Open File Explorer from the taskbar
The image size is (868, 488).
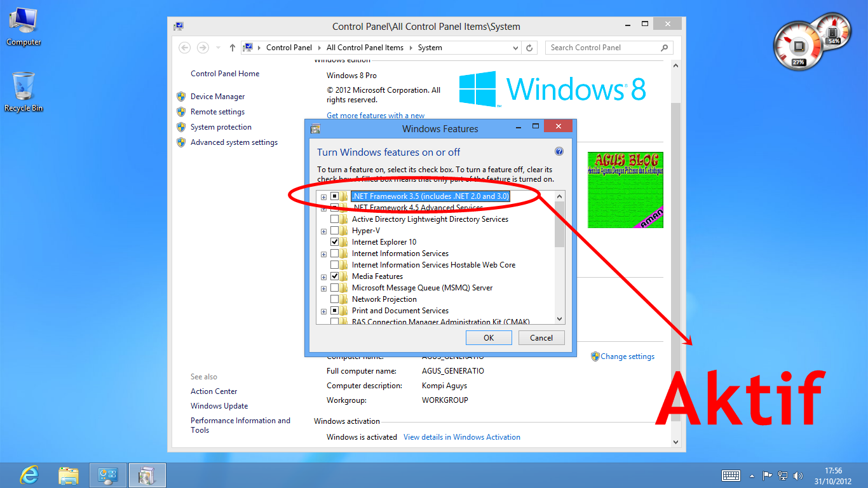(x=69, y=475)
